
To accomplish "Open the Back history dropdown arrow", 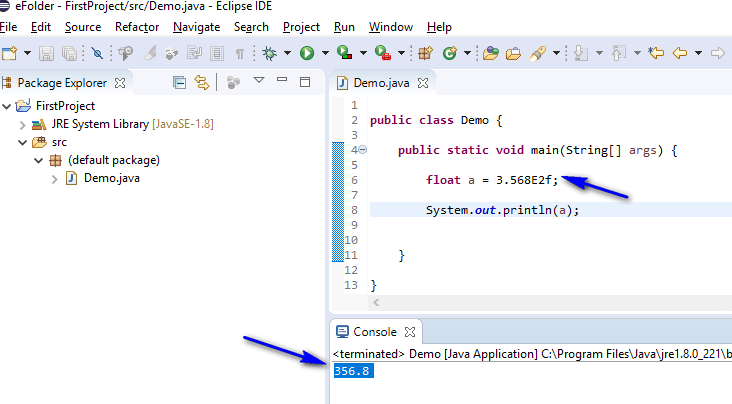I will pyautogui.click(x=698, y=53).
